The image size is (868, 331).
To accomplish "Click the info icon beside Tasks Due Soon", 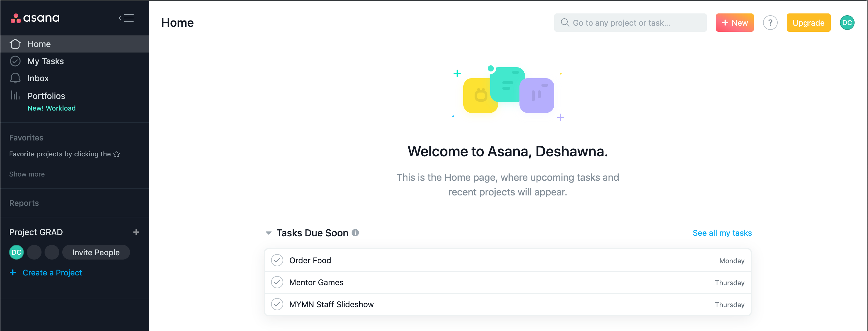I will (355, 233).
